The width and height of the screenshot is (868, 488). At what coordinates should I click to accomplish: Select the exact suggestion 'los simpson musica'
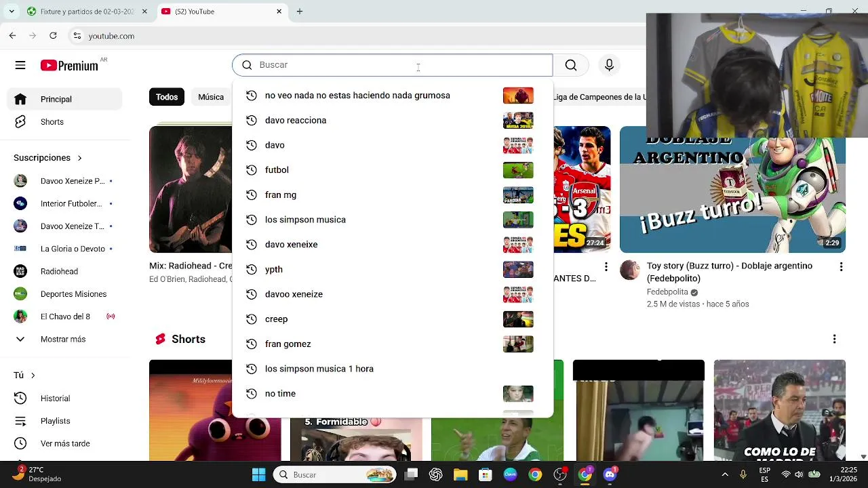click(393, 220)
